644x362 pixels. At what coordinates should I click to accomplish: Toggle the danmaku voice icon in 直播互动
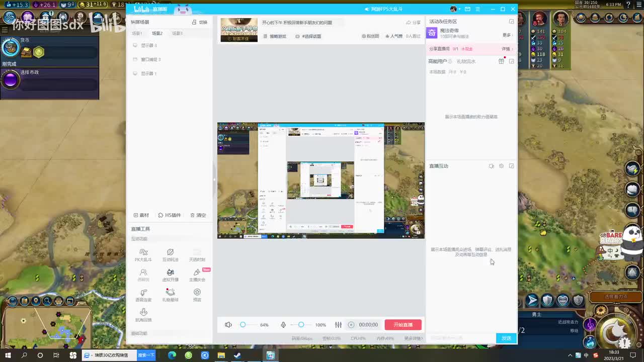pyautogui.click(x=492, y=166)
